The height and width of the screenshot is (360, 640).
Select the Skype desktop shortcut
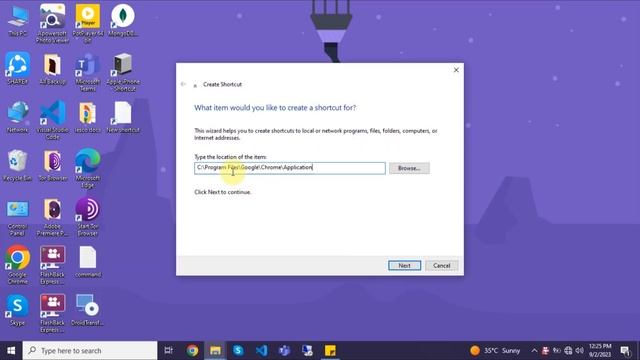click(18, 310)
